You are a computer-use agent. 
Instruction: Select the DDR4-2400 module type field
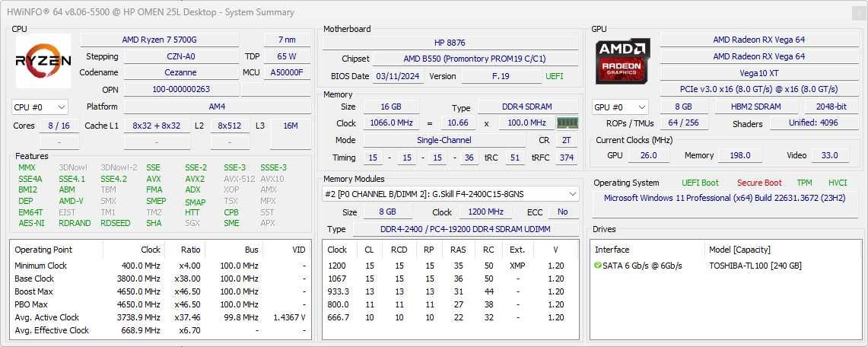[x=466, y=229]
